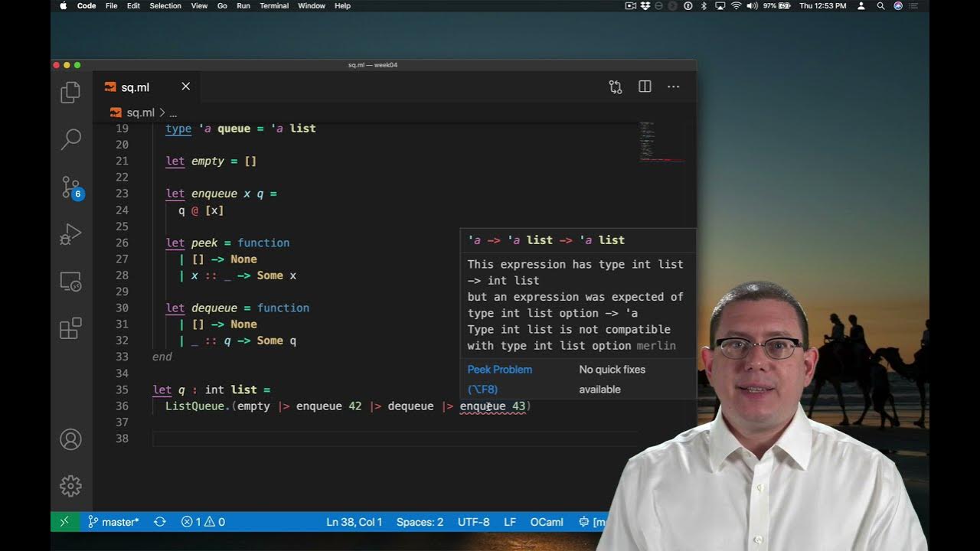
Task: Change indentation via Spaces: 2
Action: 420,522
